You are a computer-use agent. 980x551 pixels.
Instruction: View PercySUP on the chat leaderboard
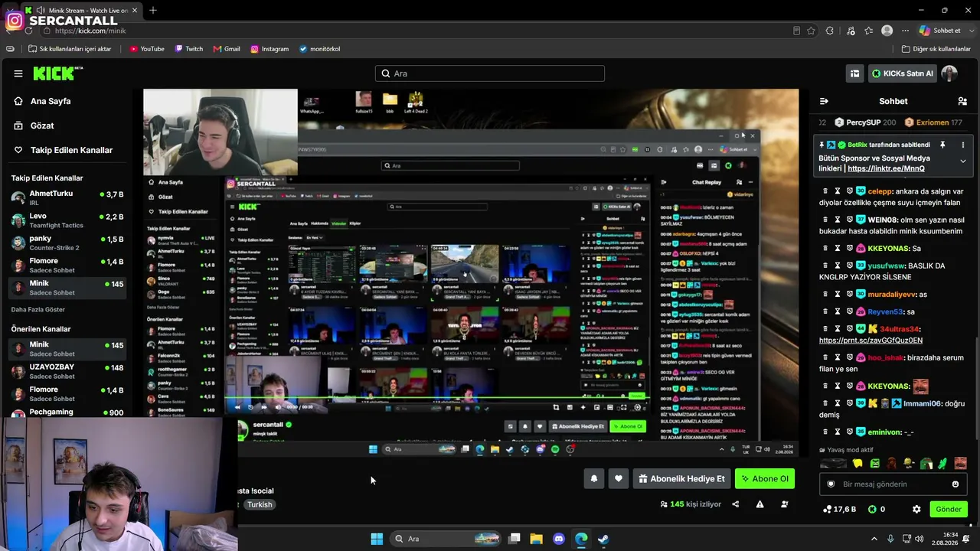(x=865, y=122)
